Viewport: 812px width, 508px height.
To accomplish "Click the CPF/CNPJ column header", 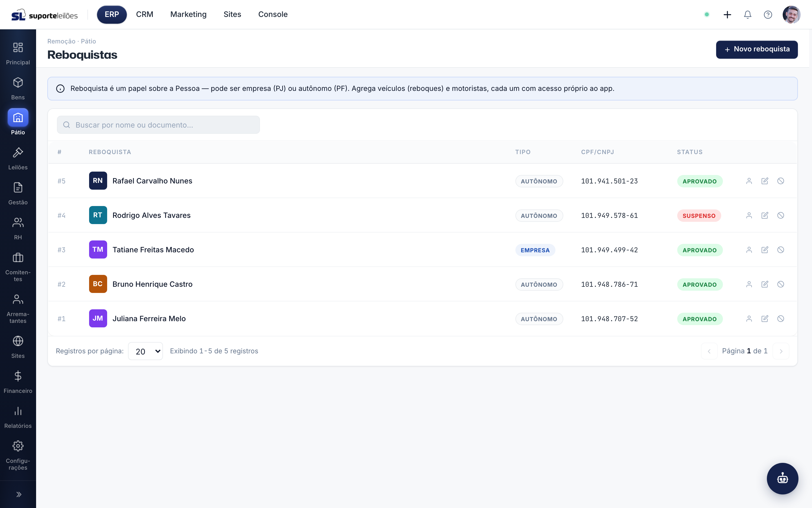I will coord(598,152).
